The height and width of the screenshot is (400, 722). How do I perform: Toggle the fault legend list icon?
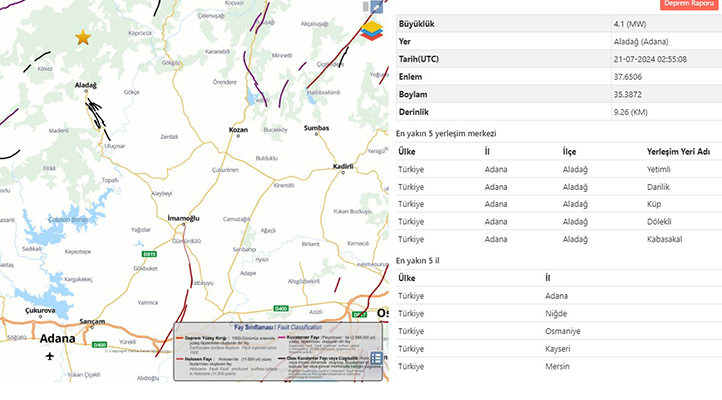pyautogui.click(x=376, y=358)
